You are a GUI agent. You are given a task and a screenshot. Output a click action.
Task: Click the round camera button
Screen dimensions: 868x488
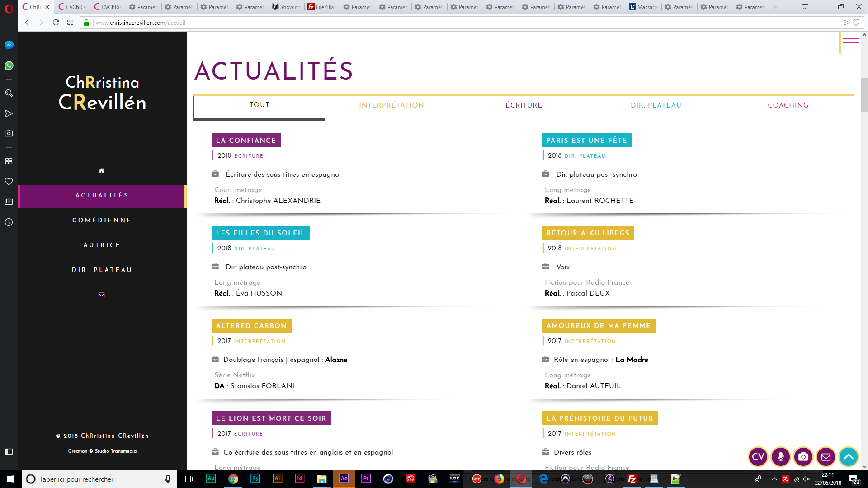pos(803,457)
